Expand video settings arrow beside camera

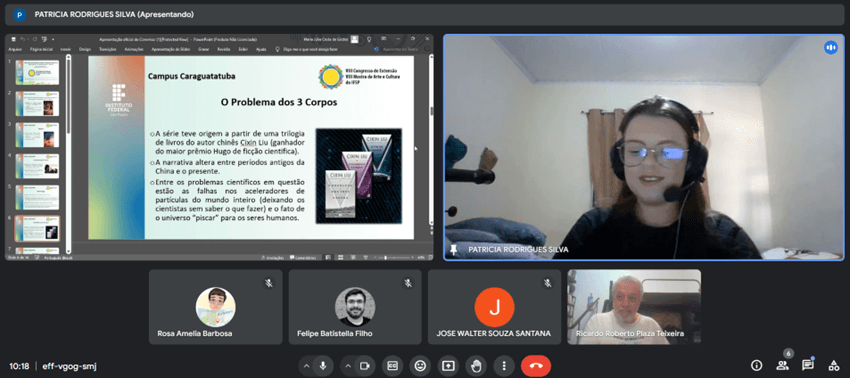point(348,366)
